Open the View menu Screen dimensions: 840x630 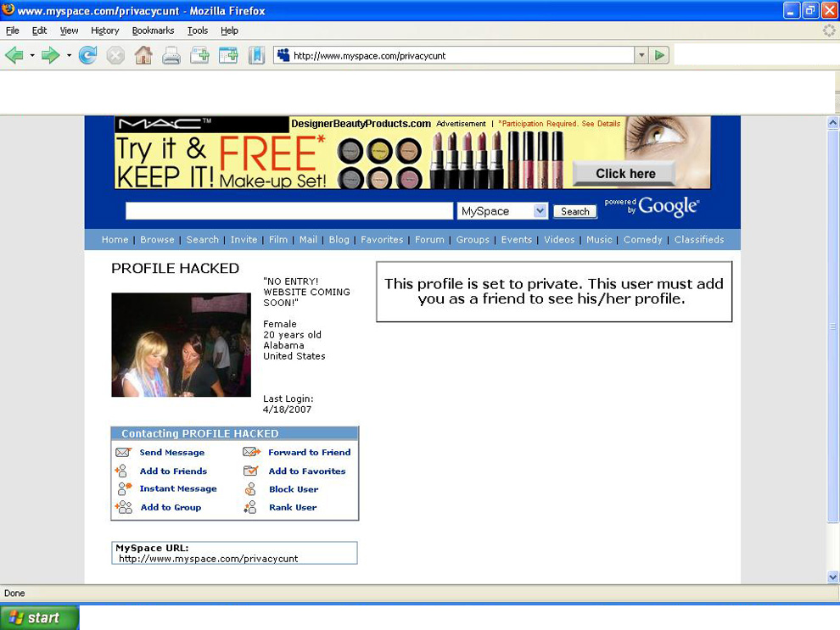pyautogui.click(x=69, y=31)
